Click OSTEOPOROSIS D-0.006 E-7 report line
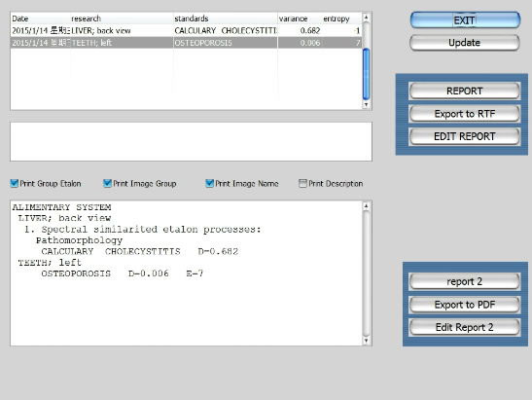The image size is (532, 400). click(x=123, y=273)
